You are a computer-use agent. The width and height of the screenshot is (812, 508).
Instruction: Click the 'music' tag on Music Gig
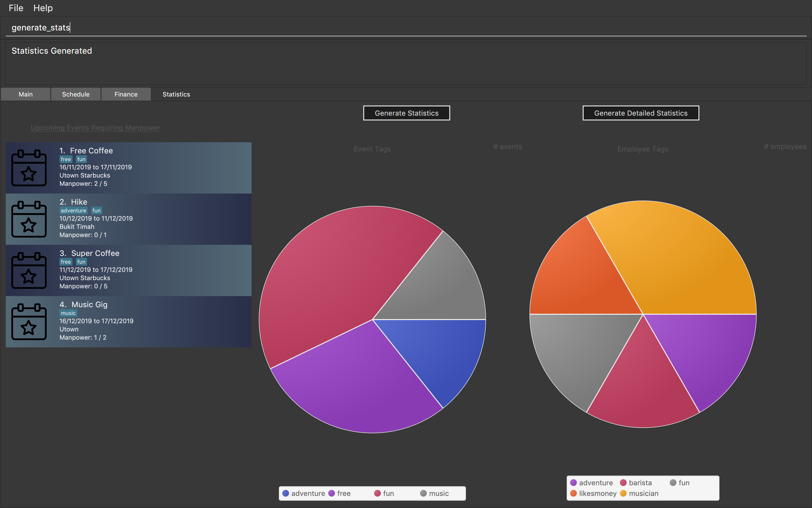point(68,313)
